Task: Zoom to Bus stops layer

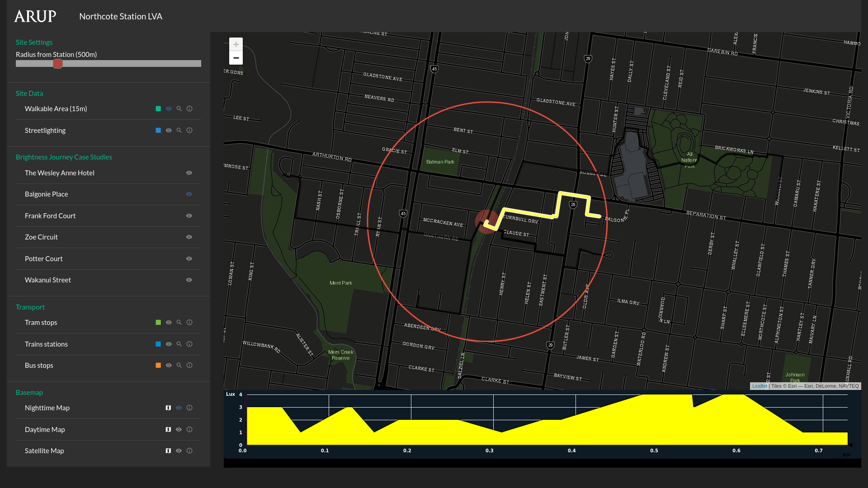Action: coord(179,366)
